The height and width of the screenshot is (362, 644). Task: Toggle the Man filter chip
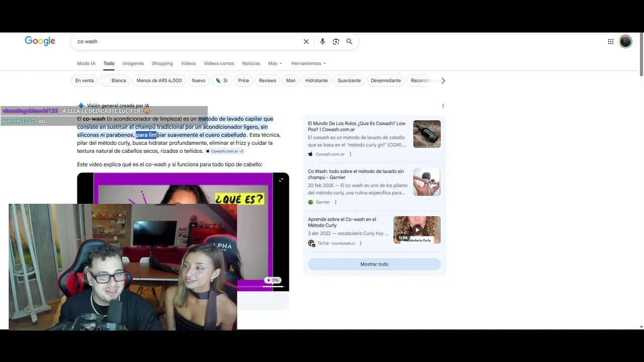pyautogui.click(x=291, y=80)
